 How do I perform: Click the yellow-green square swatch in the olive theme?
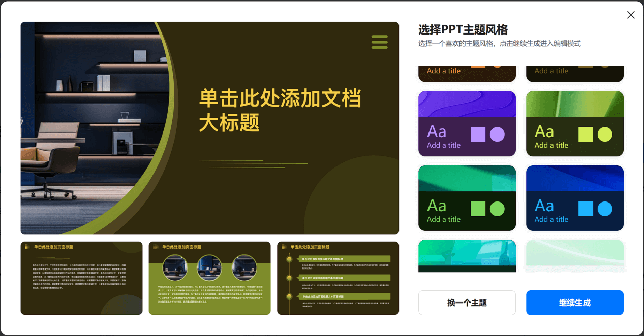tap(586, 134)
